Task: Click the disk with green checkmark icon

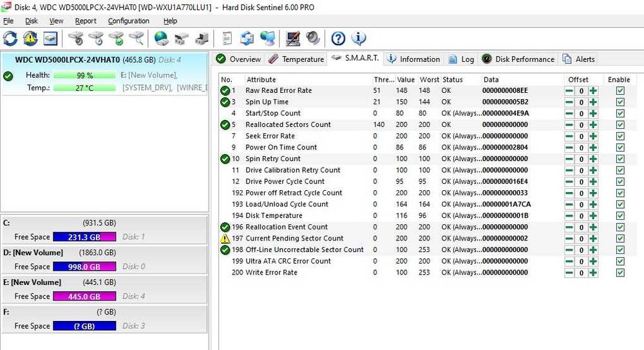Action: (116, 39)
